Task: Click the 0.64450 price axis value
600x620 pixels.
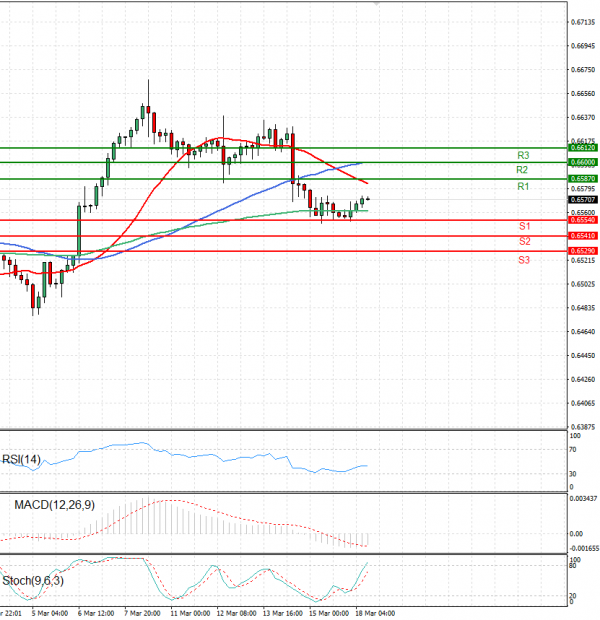Action: [x=583, y=356]
